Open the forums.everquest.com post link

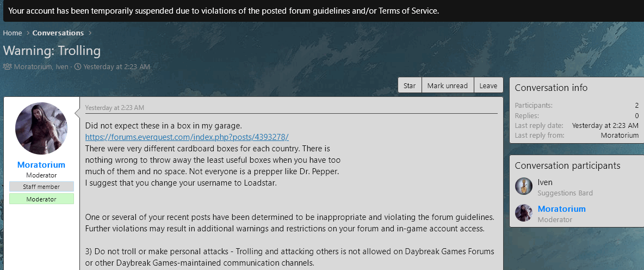pos(187,137)
